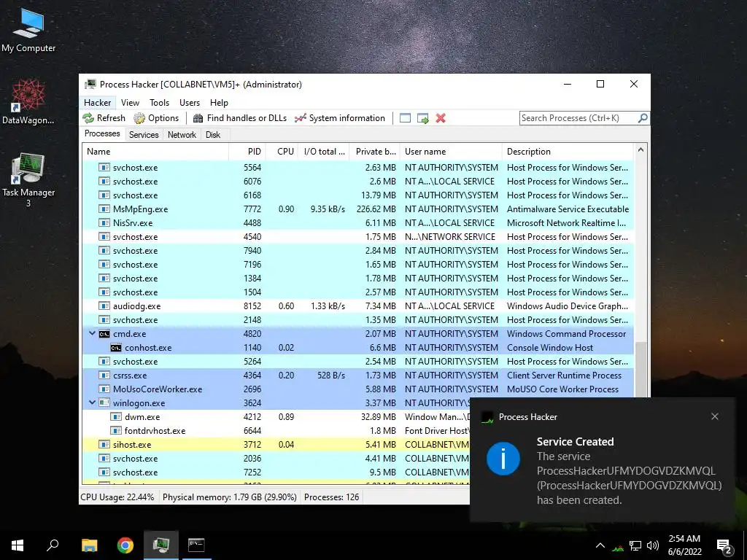Image resolution: width=747 pixels, height=560 pixels.
Task: Collapse the winlogon.exe tree node
Action: (93, 402)
